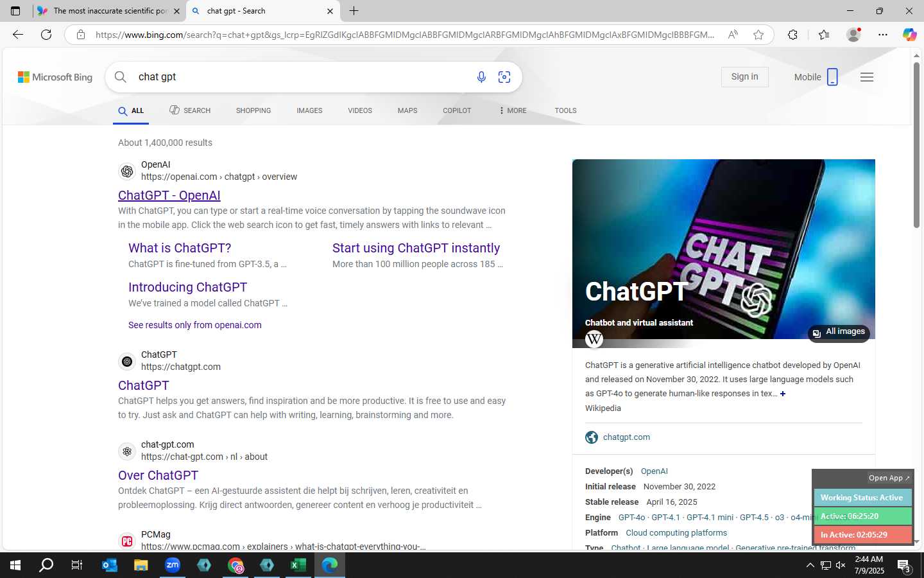Add this page to favorites star

tap(758, 35)
